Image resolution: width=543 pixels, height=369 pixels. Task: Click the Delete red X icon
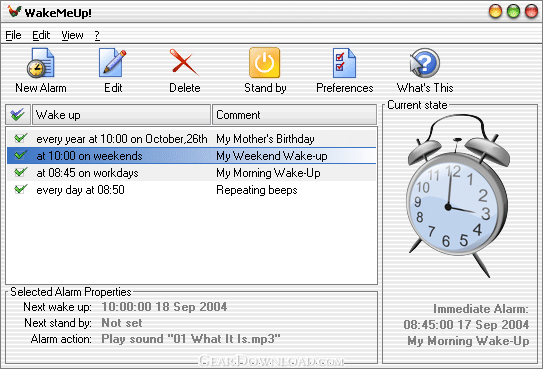(184, 62)
